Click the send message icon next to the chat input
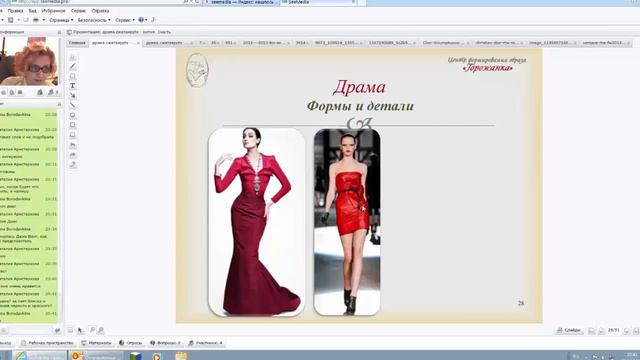The width and height of the screenshot is (640, 360). click(58, 330)
